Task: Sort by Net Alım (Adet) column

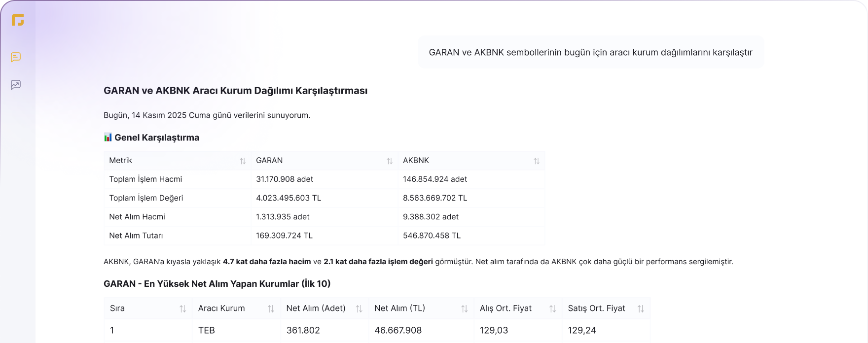Action: (359, 309)
